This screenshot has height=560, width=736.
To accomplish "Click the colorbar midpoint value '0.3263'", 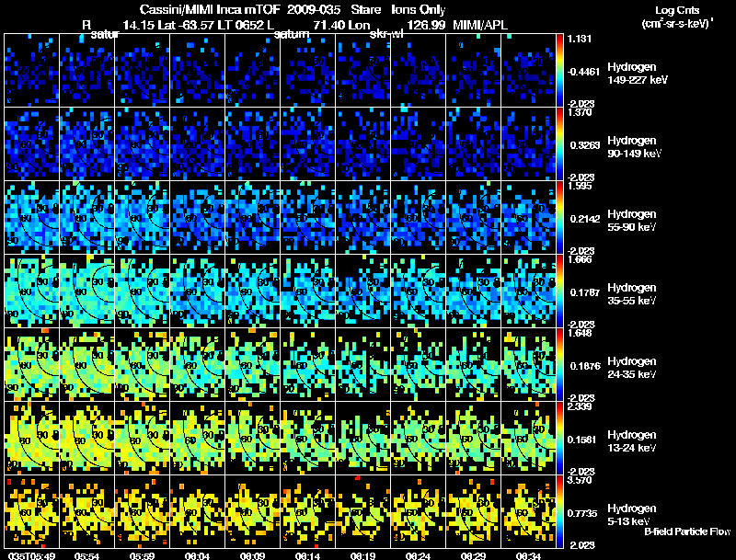I will (585, 145).
